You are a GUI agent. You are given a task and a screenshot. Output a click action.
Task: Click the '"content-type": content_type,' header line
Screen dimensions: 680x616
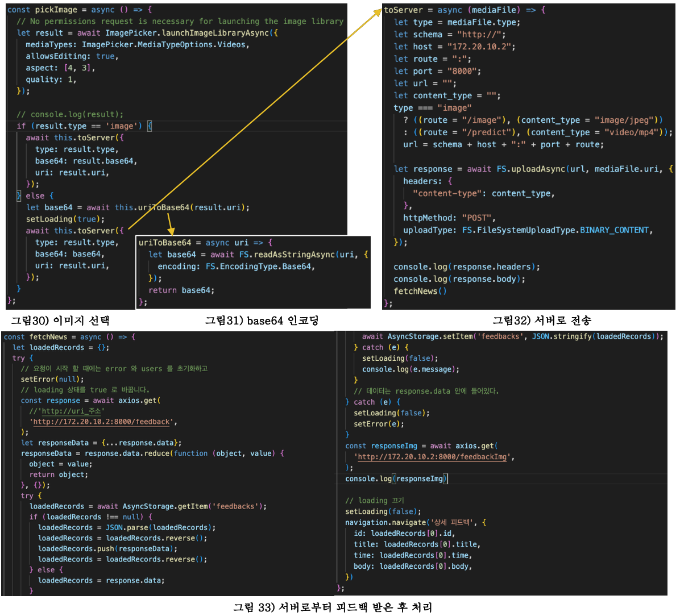[483, 193]
